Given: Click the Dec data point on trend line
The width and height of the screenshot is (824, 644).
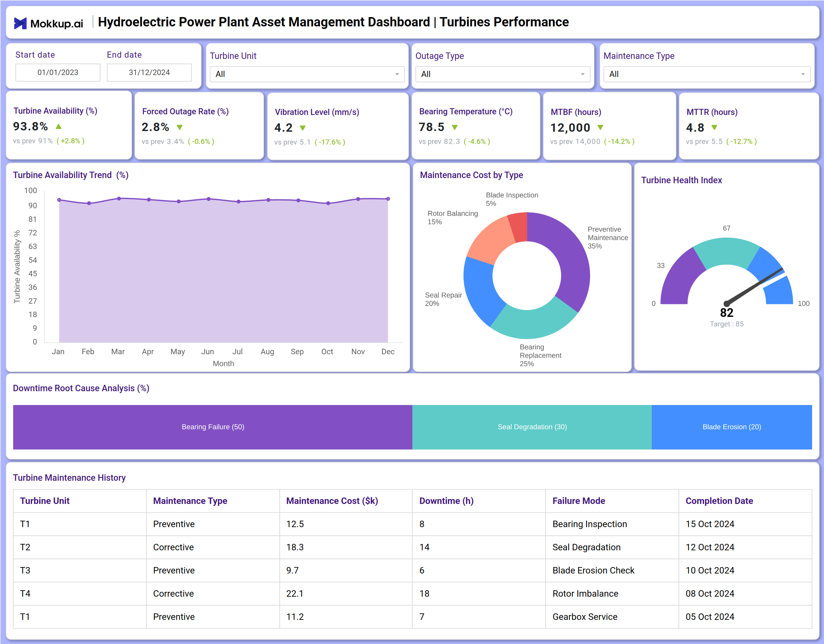Looking at the screenshot, I should (x=388, y=199).
